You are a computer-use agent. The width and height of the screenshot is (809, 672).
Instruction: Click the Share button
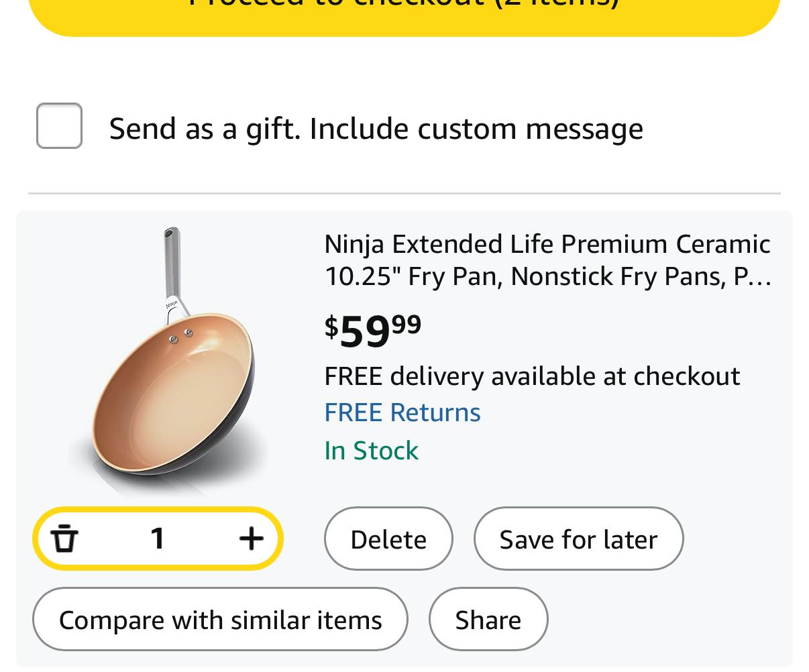click(488, 619)
